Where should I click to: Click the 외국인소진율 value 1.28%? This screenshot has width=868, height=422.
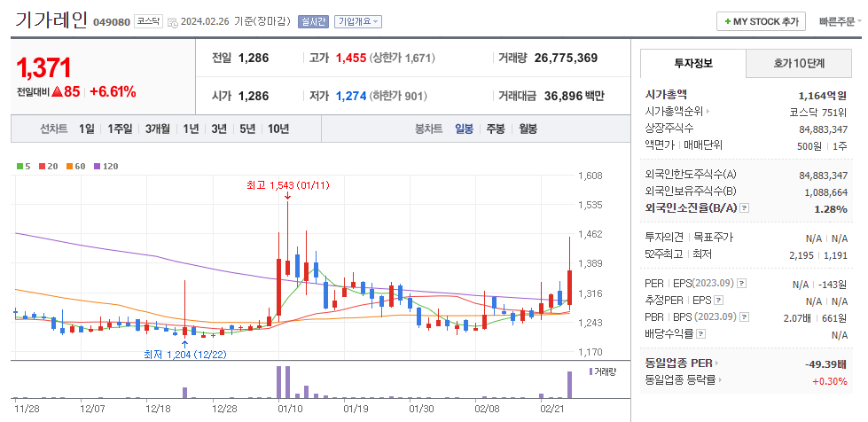tap(831, 209)
